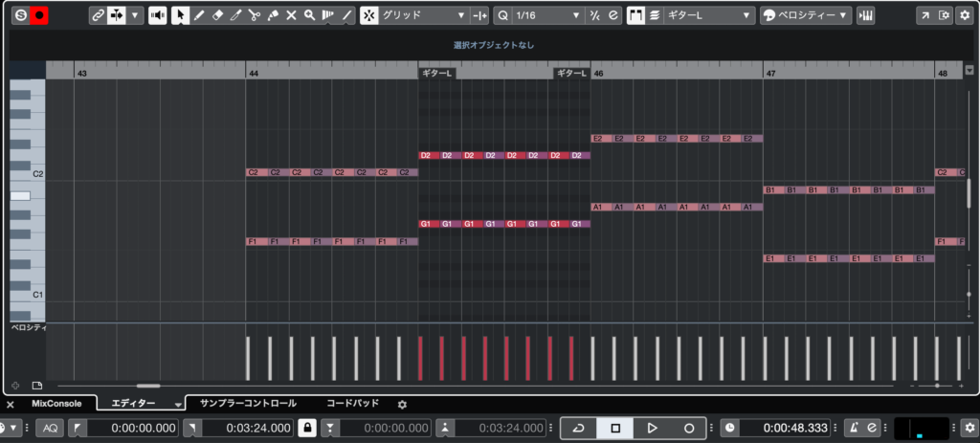Adjust the horizontal zoom slider

(x=936, y=386)
